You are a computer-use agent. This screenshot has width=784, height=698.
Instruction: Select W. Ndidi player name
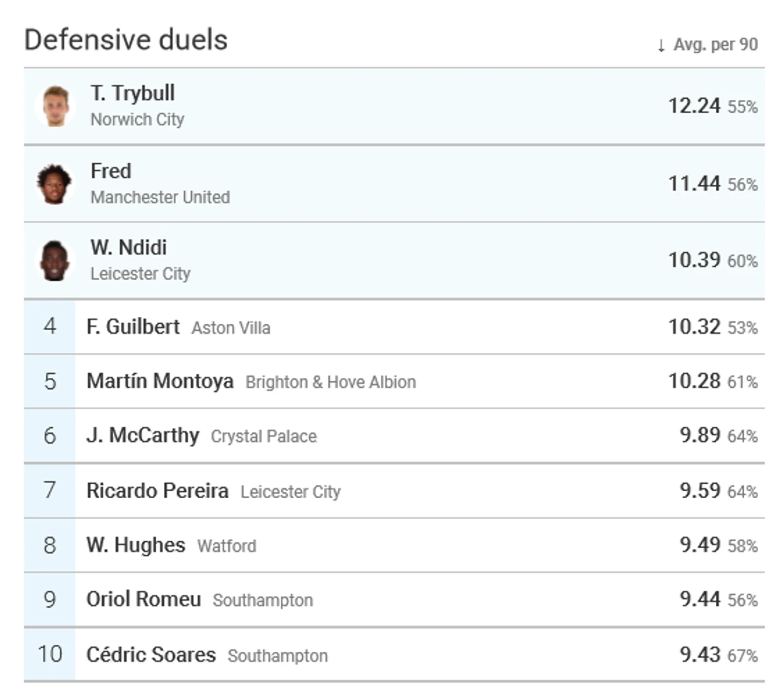128,248
